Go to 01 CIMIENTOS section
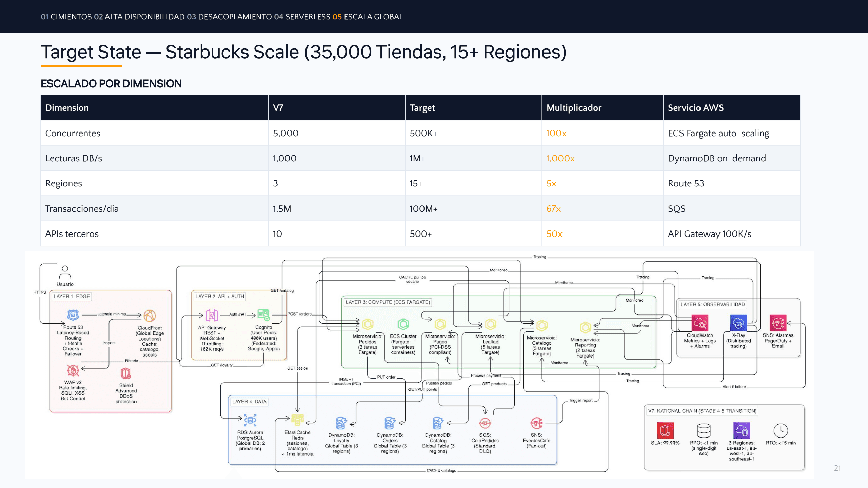This screenshot has height=488, width=868. [66, 17]
